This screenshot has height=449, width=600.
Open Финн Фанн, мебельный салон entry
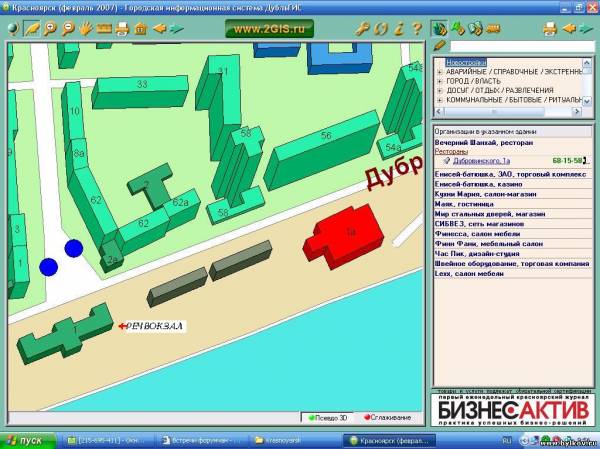click(x=489, y=244)
